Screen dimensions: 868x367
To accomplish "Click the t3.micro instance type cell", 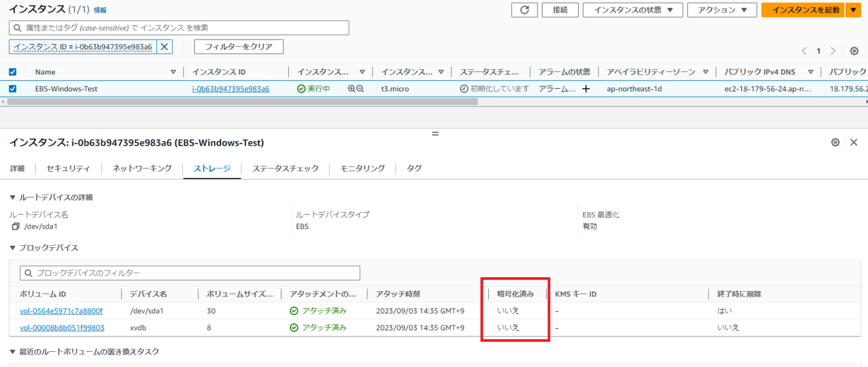I will pos(395,89).
